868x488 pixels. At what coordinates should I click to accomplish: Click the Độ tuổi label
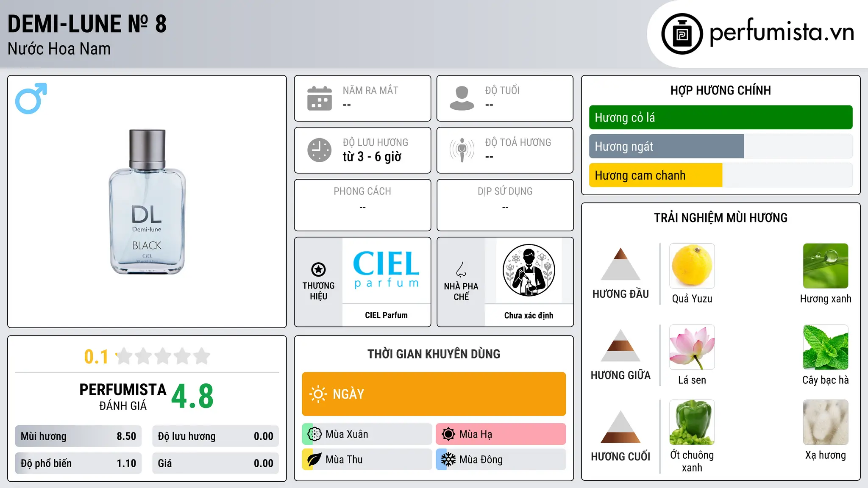(502, 90)
